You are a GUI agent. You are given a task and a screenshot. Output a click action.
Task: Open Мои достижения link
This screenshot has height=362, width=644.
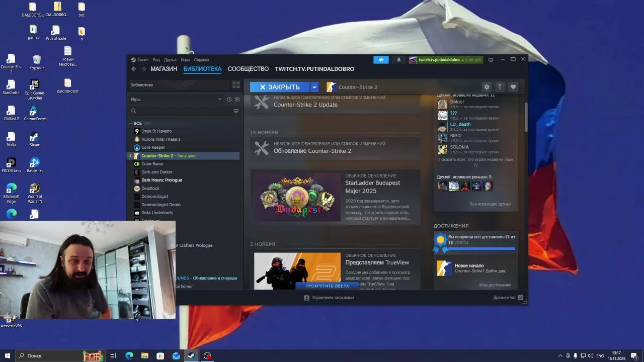[x=495, y=285]
